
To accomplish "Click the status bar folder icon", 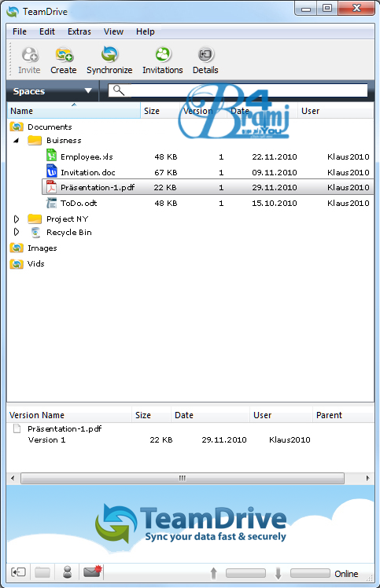I will point(42,572).
